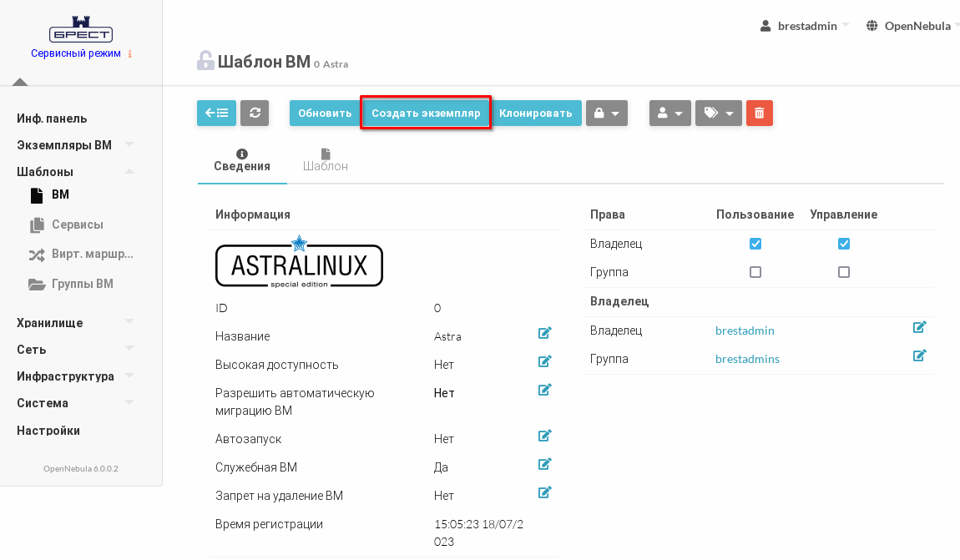Delete template with red trash icon

click(759, 114)
